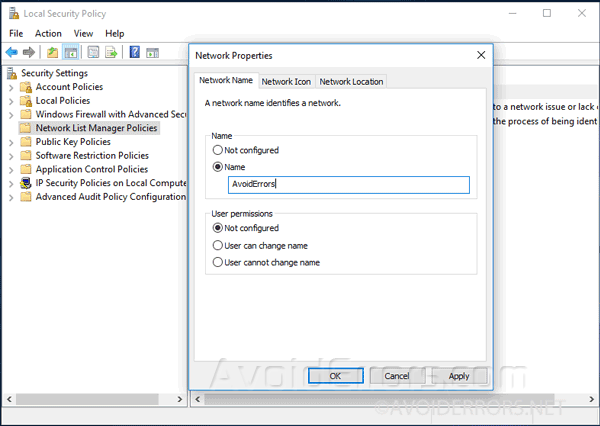Screen dimensions: 600x426
Task: Click the Apply button
Action: [458, 376]
